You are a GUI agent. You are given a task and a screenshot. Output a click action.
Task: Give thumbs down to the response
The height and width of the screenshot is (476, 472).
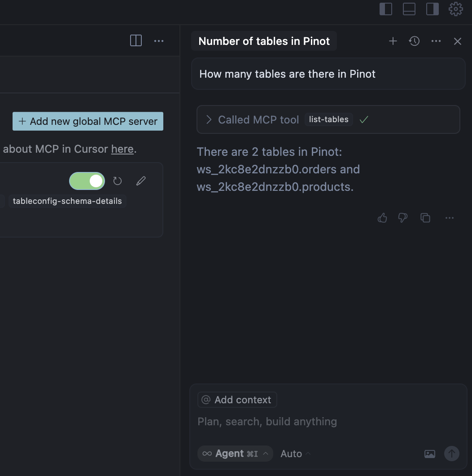click(403, 218)
